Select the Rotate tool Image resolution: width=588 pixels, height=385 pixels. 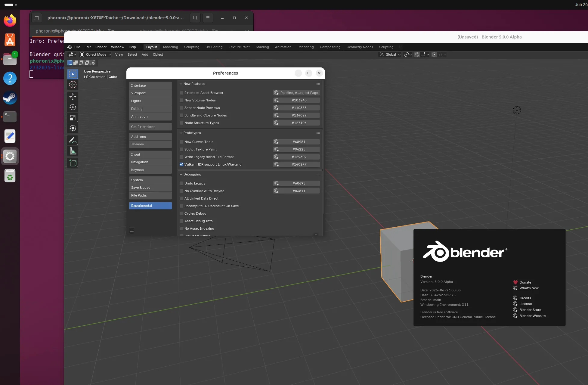click(73, 107)
